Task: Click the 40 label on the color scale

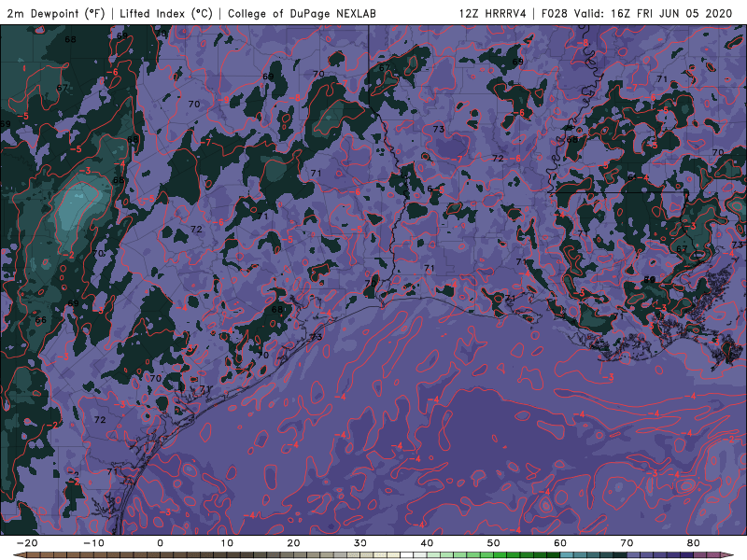Action: pos(427,543)
